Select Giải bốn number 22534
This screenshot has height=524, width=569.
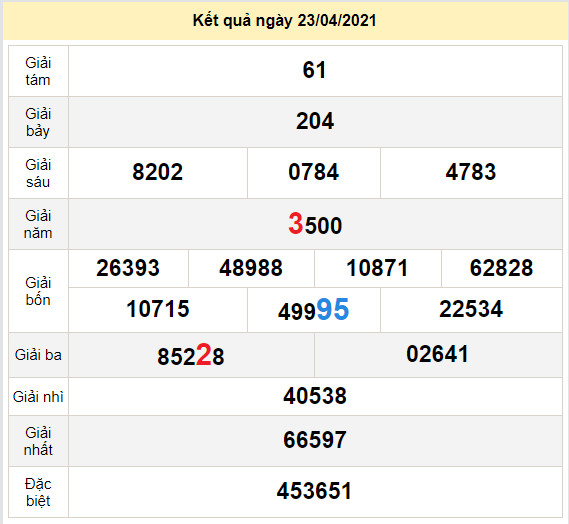tap(471, 309)
